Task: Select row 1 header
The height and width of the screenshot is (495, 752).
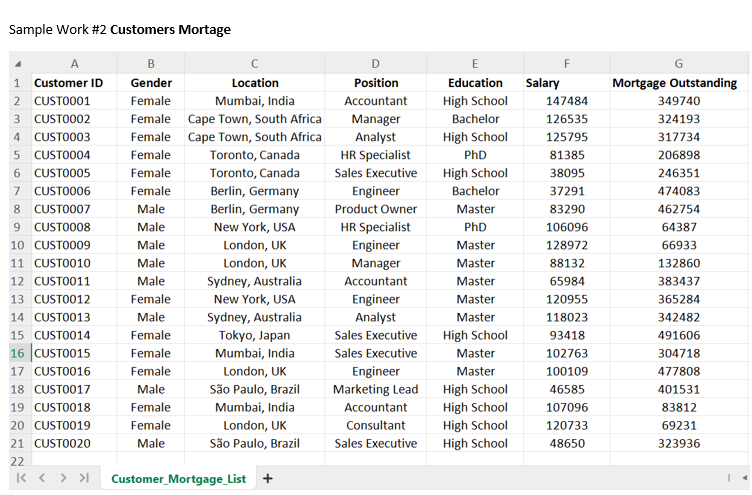Action: [x=17, y=83]
